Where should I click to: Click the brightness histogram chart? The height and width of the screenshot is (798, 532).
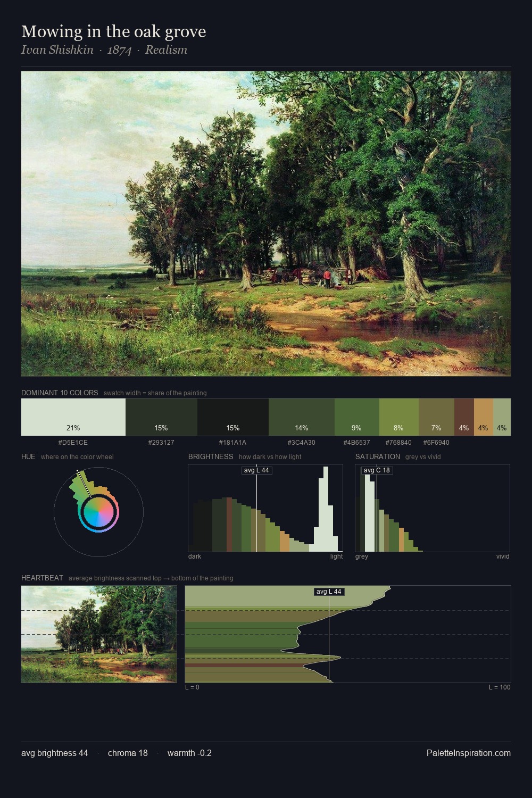(x=265, y=508)
